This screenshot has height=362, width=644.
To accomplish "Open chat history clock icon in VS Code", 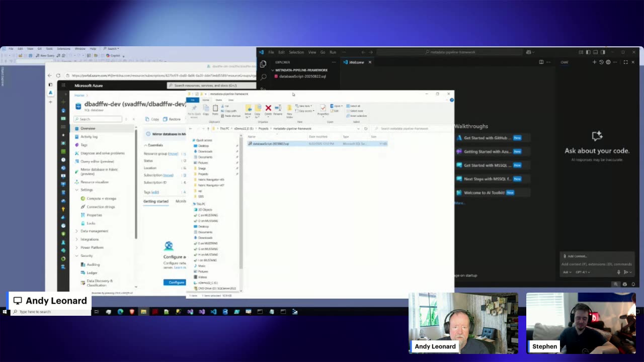I will pos(601,62).
